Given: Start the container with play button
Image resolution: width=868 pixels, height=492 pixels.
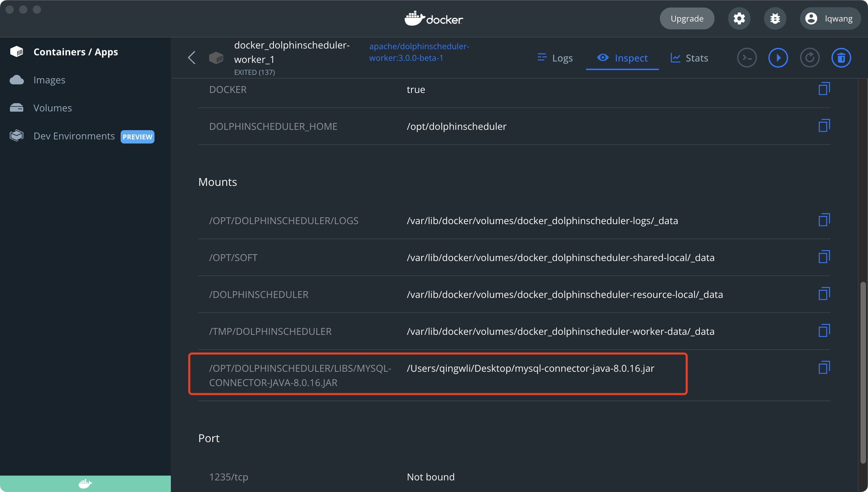Looking at the screenshot, I should click(x=778, y=58).
